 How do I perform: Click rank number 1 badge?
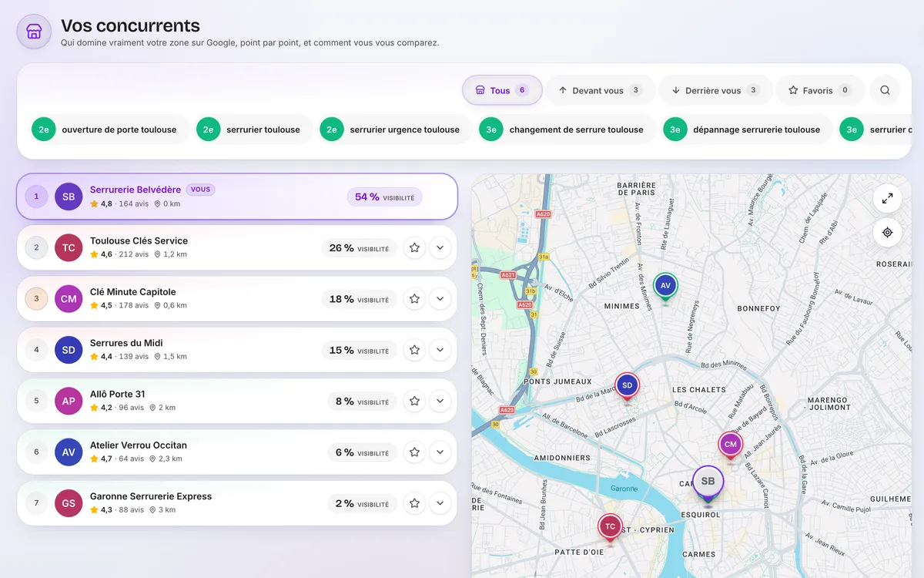[x=36, y=197]
